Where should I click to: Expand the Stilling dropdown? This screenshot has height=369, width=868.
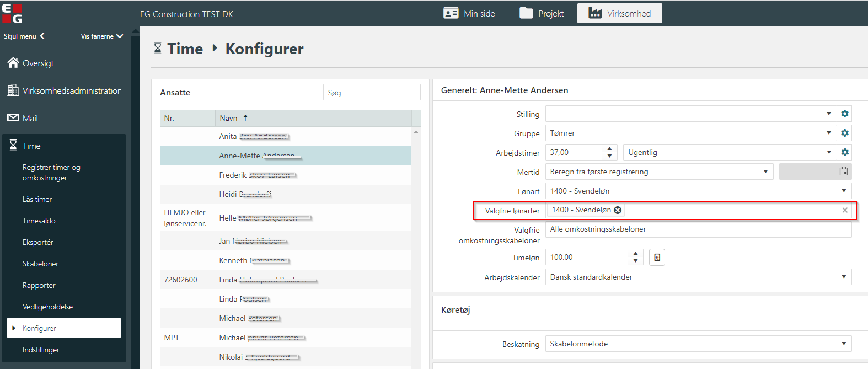coord(828,114)
